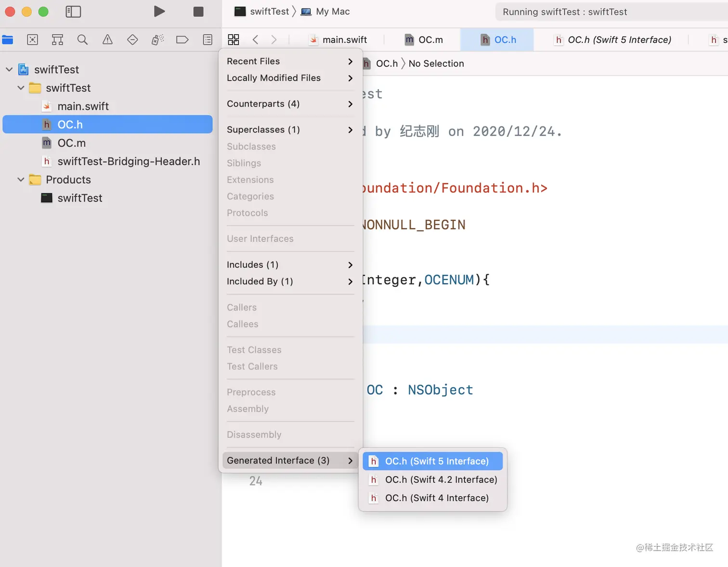Screen dimensions: 728x567
Task: Open the Test navigator diamond icon
Action: coord(133,39)
